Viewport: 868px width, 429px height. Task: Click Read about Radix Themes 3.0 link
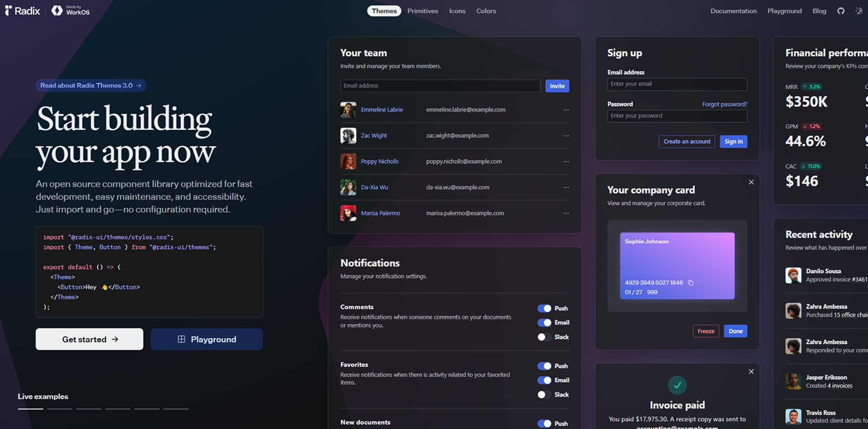click(91, 85)
